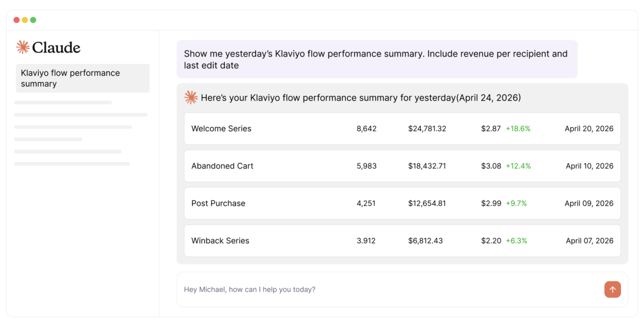The width and height of the screenshot is (644, 327).
Task: Click revenue per recipient $2.87
Action: pos(491,128)
